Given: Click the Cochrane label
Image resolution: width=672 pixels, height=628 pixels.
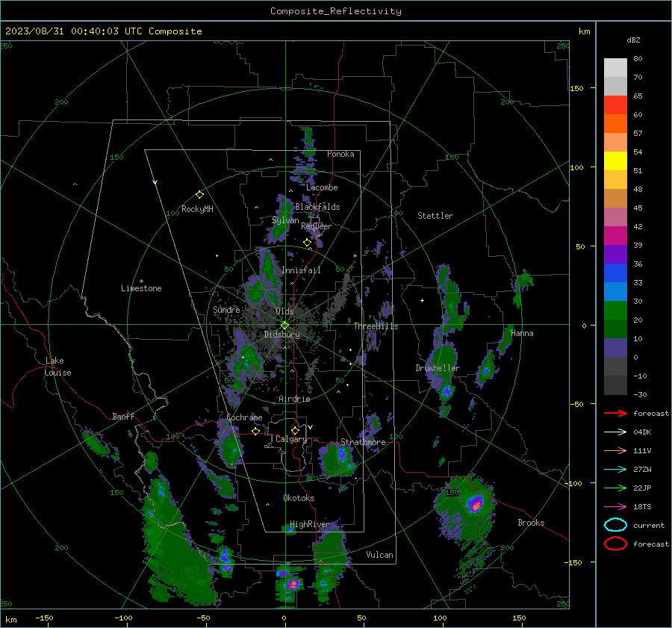Looking at the screenshot, I should click(x=244, y=417).
